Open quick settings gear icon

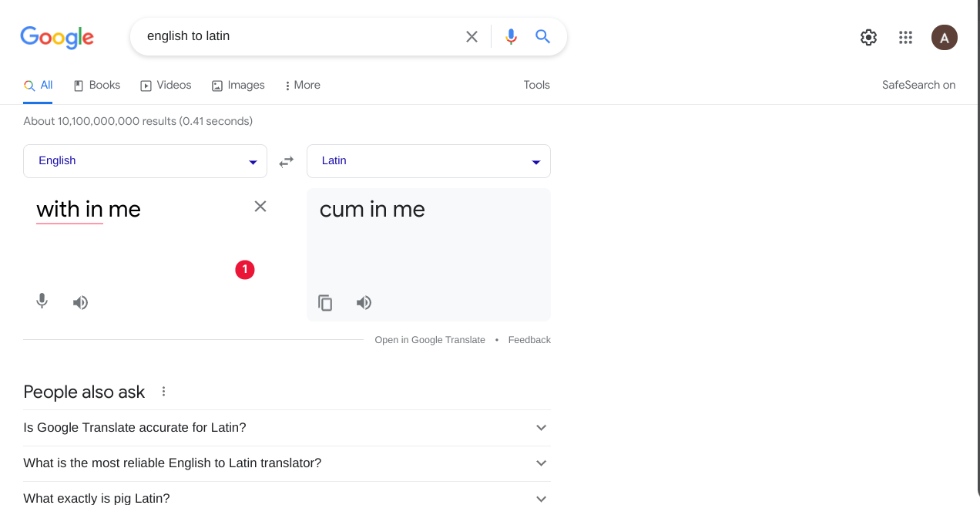coord(868,36)
